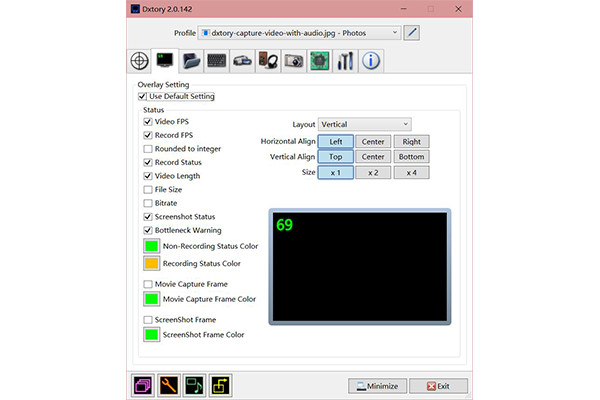Enable the ScreenShot Frame checkbox
This screenshot has width=600, height=400.
[x=148, y=320]
